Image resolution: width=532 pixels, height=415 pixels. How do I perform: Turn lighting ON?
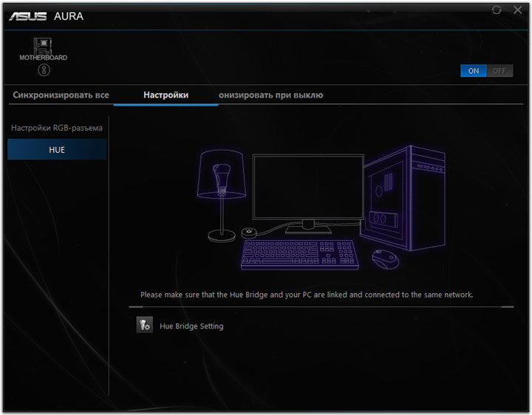474,71
